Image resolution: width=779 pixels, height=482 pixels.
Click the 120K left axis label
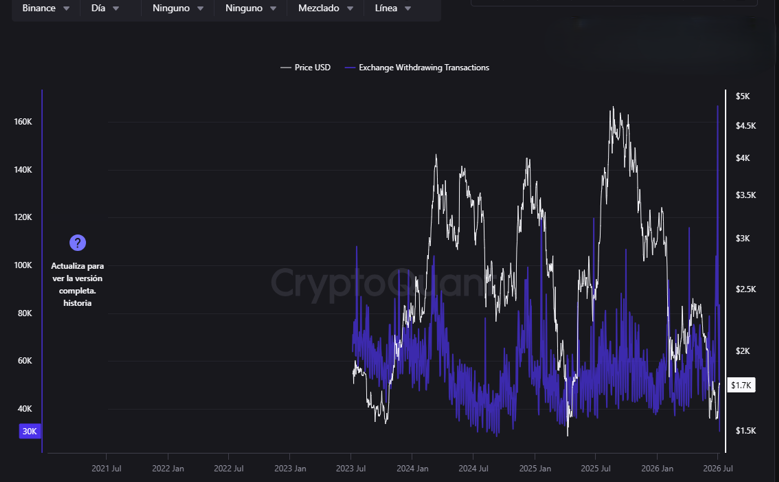coord(23,217)
